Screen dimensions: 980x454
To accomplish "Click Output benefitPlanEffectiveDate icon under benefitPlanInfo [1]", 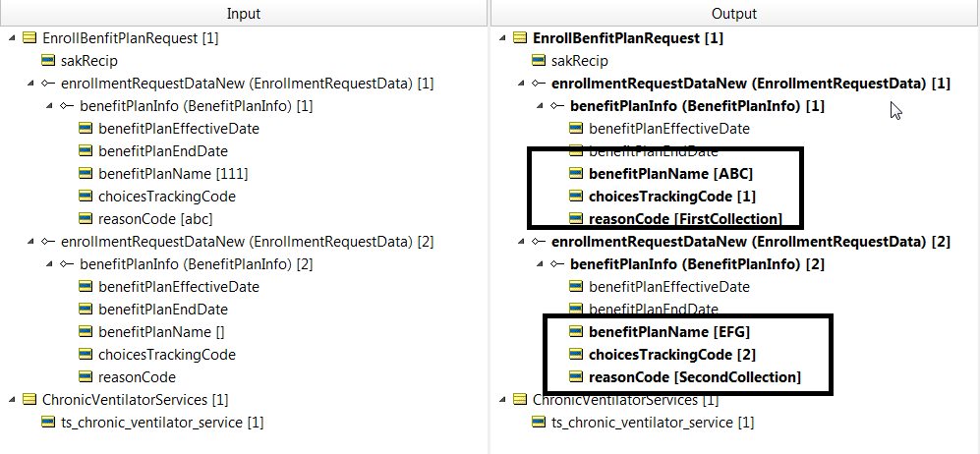I will (576, 129).
